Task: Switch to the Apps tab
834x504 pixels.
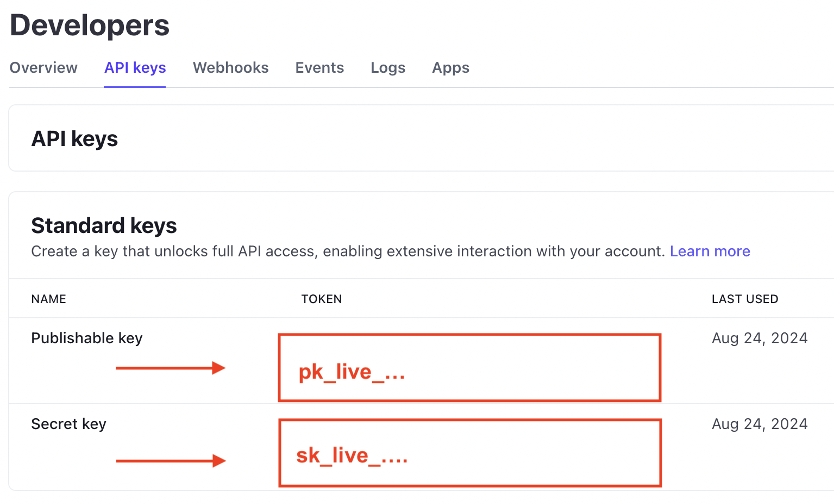Action: [450, 68]
